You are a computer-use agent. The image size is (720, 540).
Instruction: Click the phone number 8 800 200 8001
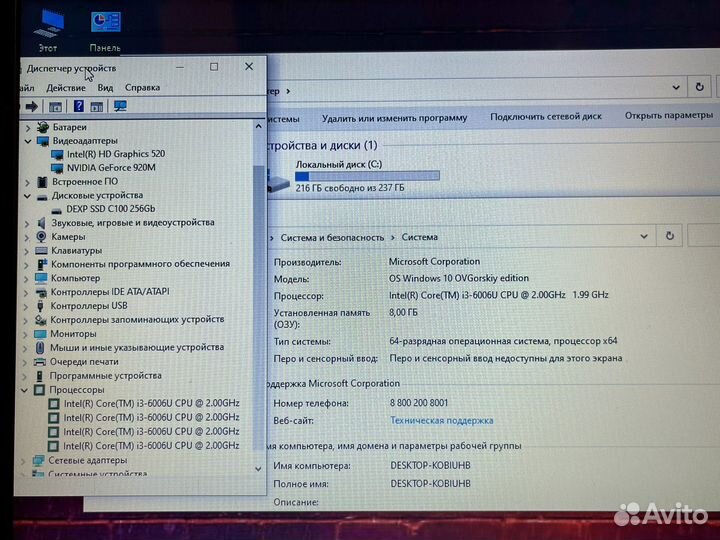419,403
